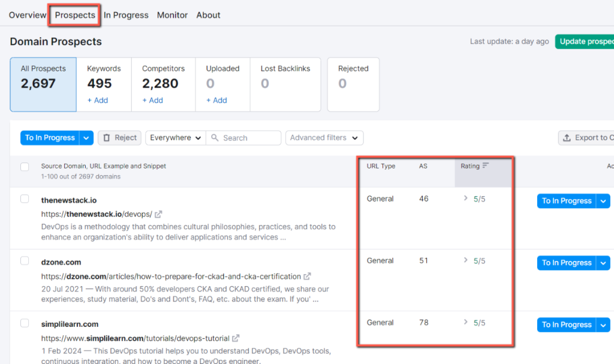Open the Everywhere filter dropdown
The height and width of the screenshot is (364, 614).
coord(174,137)
